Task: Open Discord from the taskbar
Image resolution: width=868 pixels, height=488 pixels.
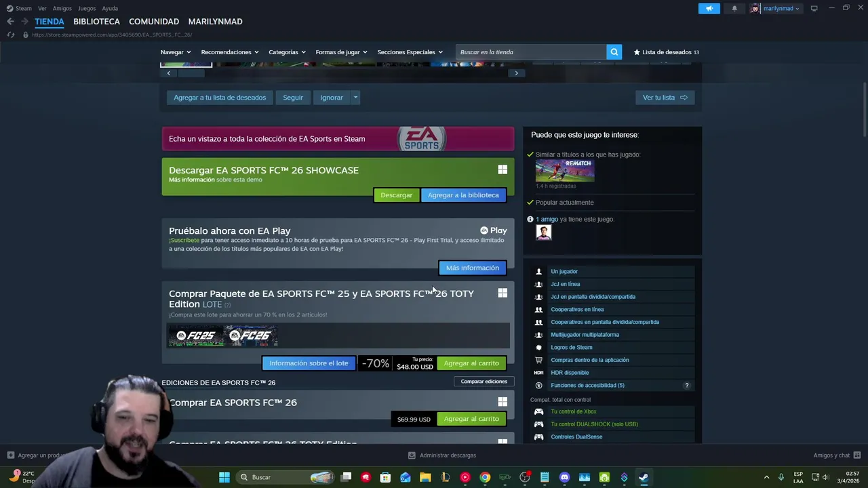Action: point(564,477)
